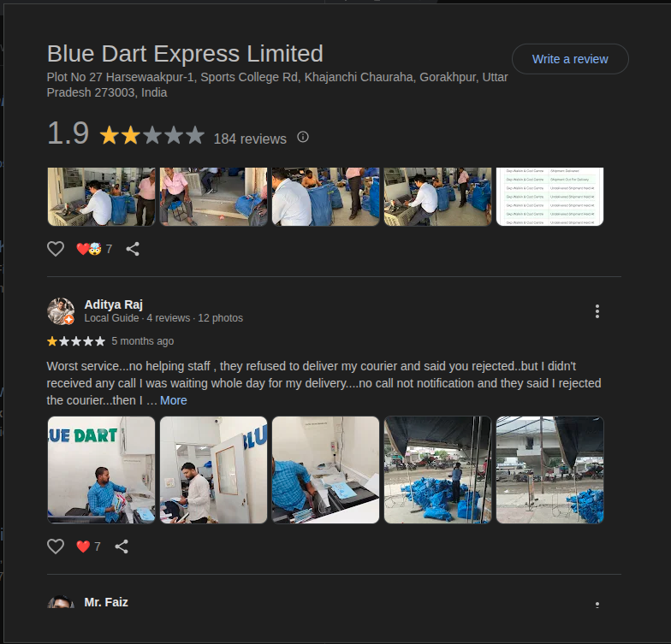Click the 'Worst service...no helping staff' review text
The width and height of the screenshot is (671, 644).
coord(324,383)
